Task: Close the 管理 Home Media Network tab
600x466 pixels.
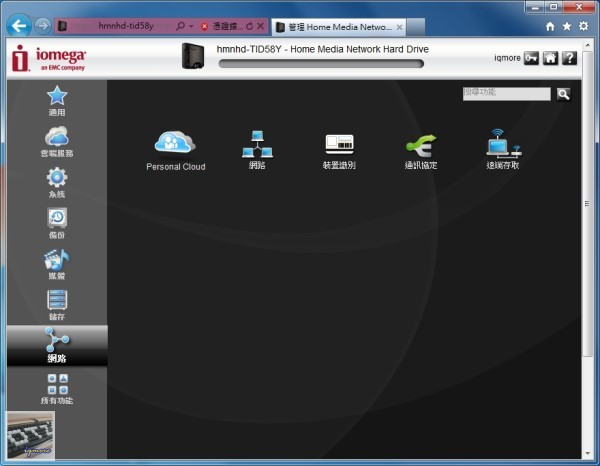Action: pyautogui.click(x=399, y=27)
